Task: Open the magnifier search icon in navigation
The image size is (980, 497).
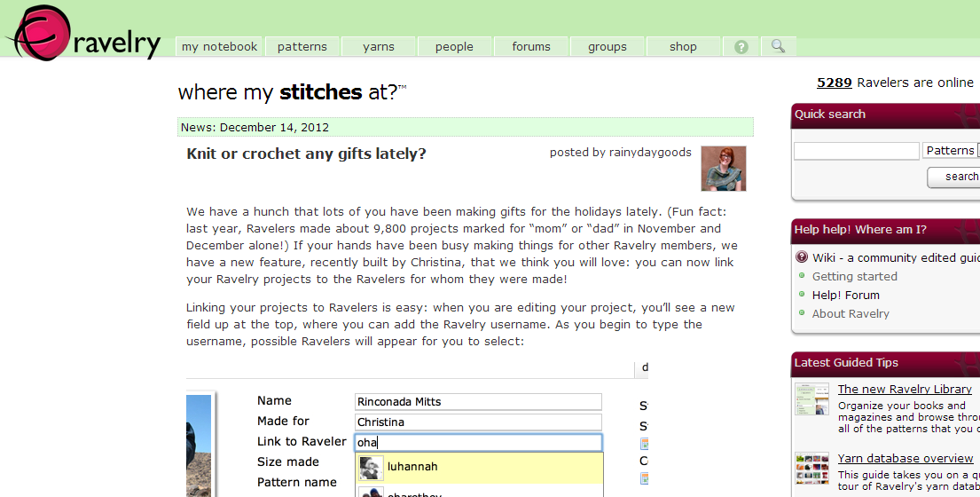Action: pos(778,46)
